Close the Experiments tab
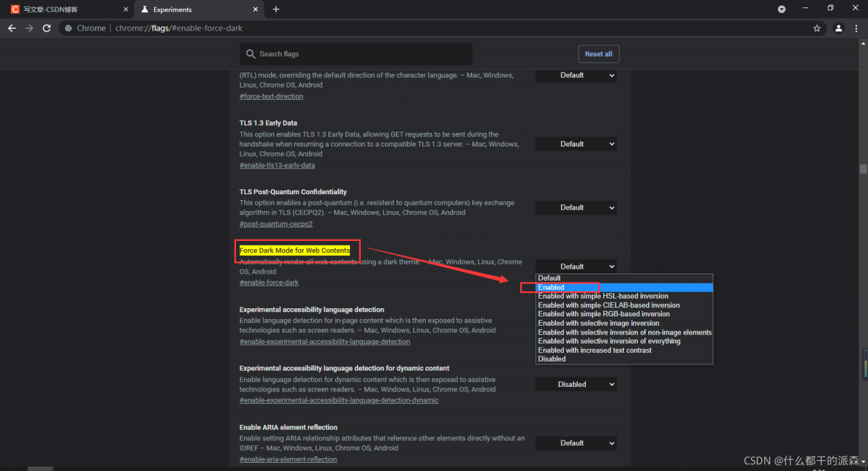 point(256,10)
